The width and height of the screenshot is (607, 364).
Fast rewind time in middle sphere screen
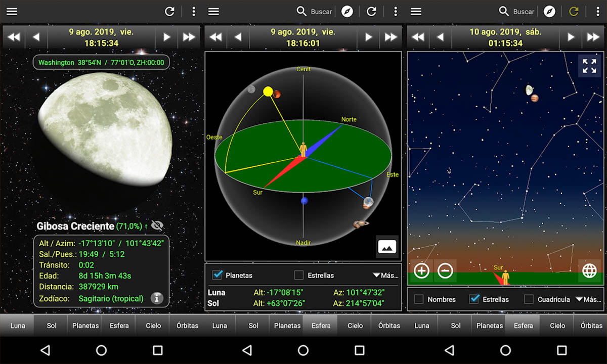click(x=215, y=37)
